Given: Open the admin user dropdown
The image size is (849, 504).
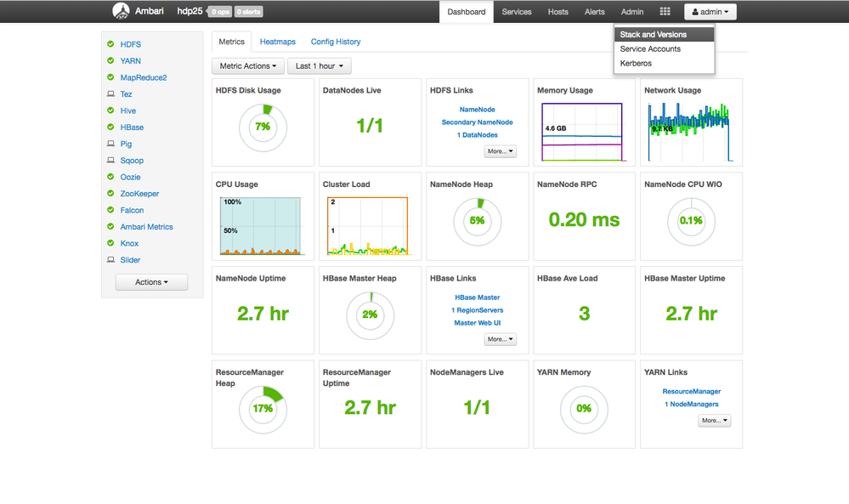Looking at the screenshot, I should (x=710, y=12).
